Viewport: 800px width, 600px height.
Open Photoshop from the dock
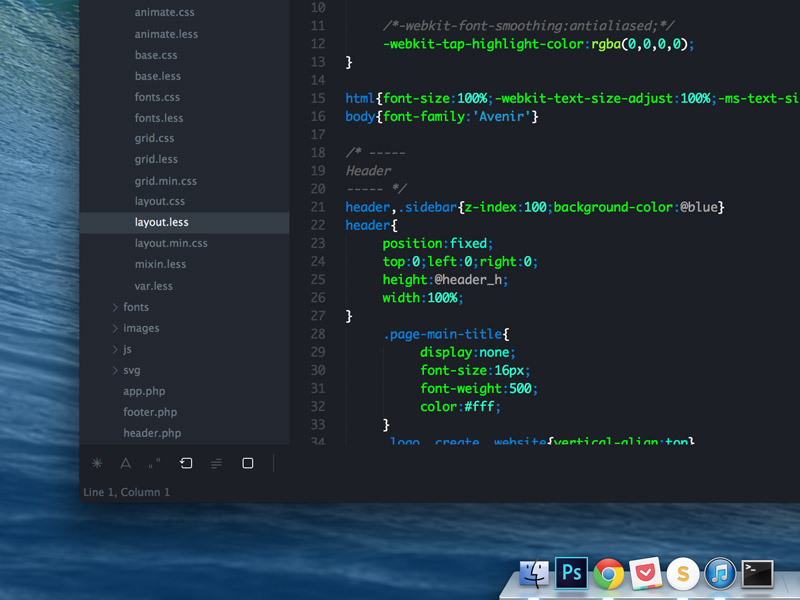click(x=571, y=573)
